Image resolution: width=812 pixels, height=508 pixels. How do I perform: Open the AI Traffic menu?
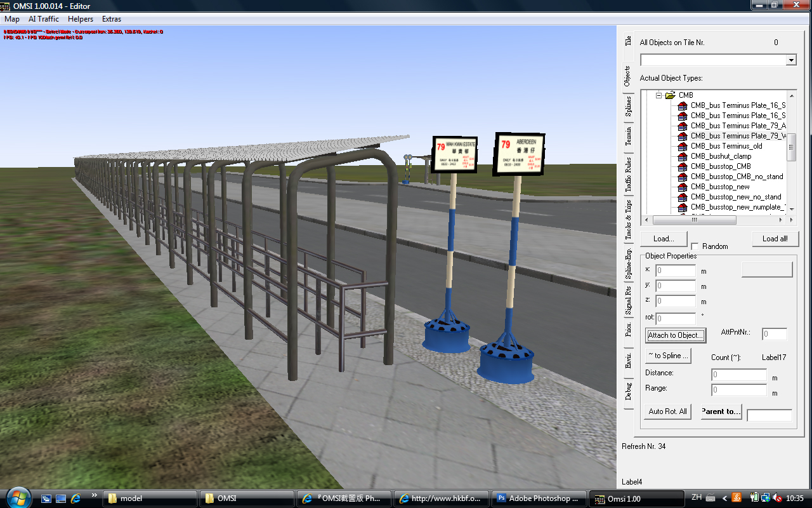(x=43, y=19)
